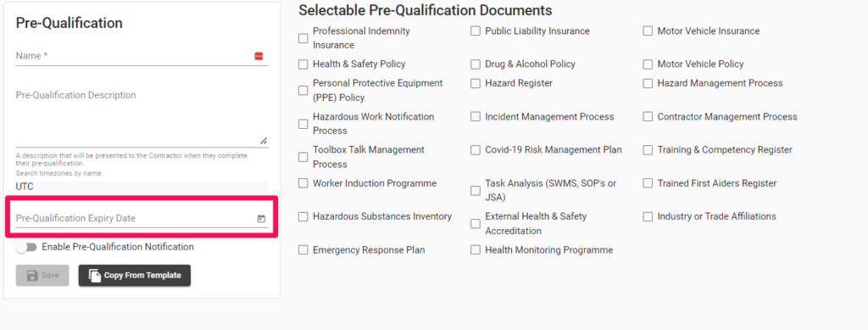This screenshot has height=330, width=868.
Task: Click the Pre-Qualification Description text area
Action: pyautogui.click(x=142, y=116)
